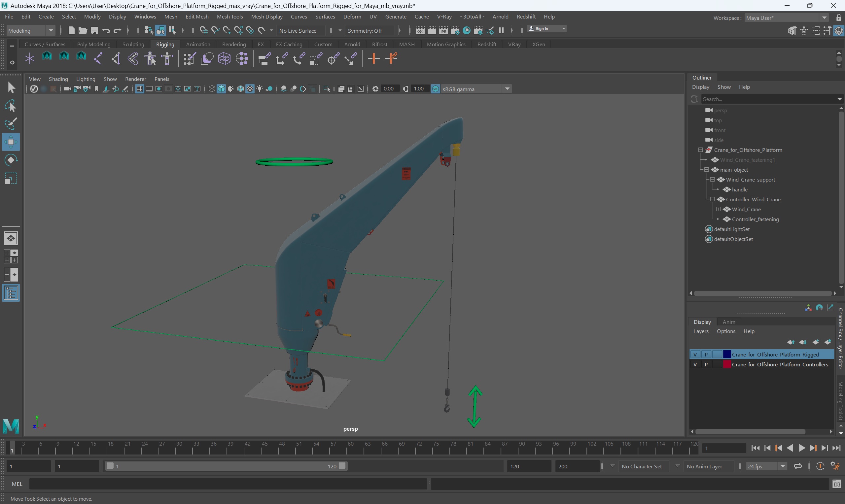
Task: Open the Modeling menu set dropdown
Action: (31, 31)
